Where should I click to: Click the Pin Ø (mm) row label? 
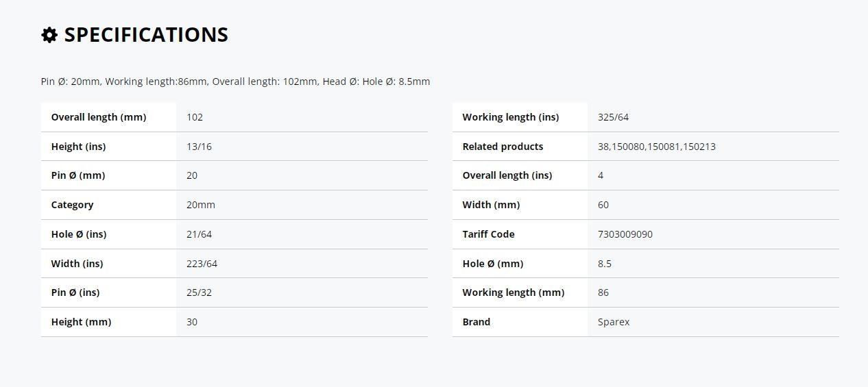pyautogui.click(x=78, y=175)
